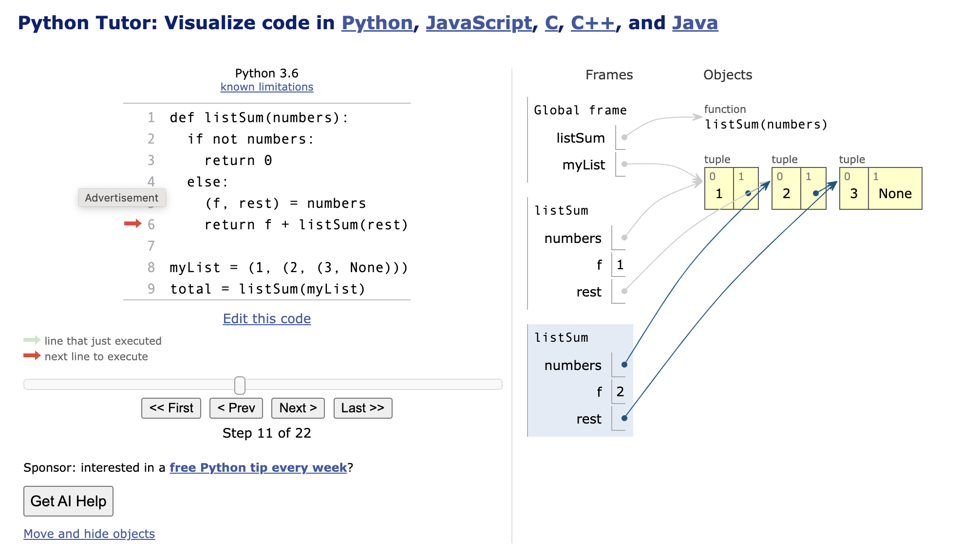Screen dimensions: 980x554
Task: Open the Python link in header
Action: click(x=377, y=23)
